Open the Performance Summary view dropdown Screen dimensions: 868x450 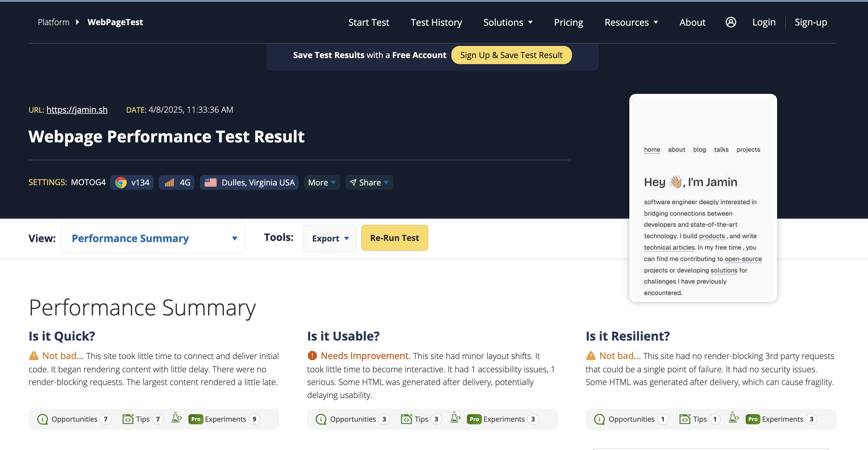click(x=153, y=238)
